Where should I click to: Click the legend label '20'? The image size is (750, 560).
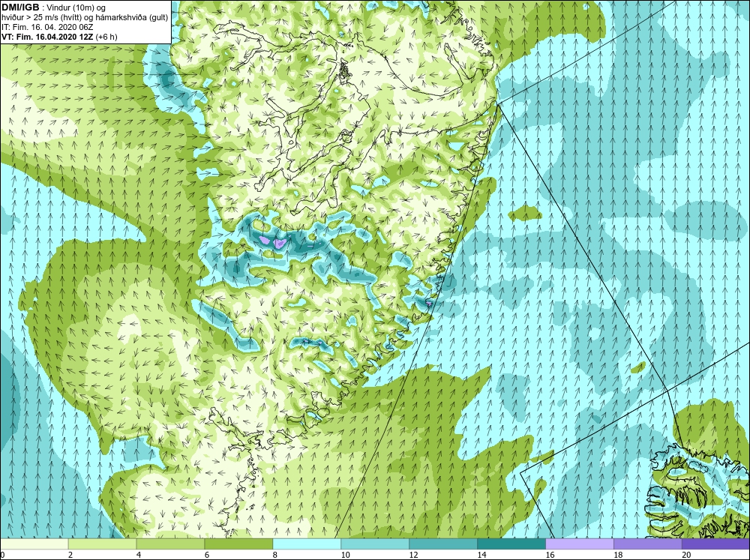pyautogui.click(x=686, y=555)
